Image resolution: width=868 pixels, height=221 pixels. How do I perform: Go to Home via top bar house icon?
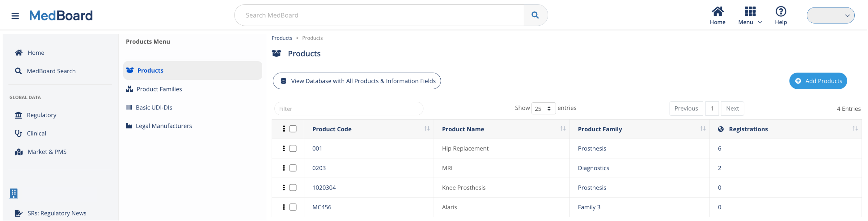718,11
